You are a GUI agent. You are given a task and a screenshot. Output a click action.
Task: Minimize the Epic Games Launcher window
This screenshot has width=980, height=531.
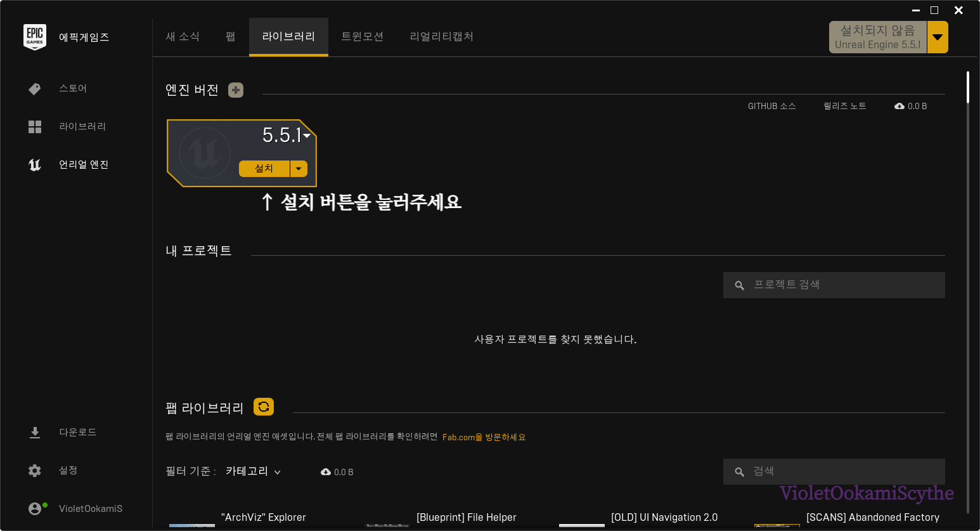(x=916, y=10)
